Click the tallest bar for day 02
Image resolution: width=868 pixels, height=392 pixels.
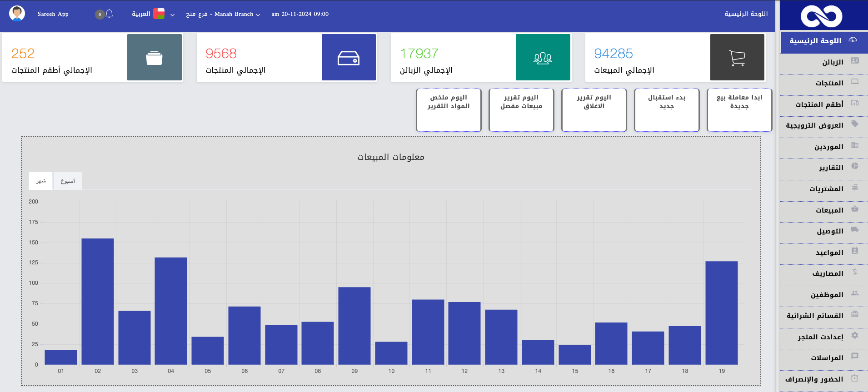98,301
